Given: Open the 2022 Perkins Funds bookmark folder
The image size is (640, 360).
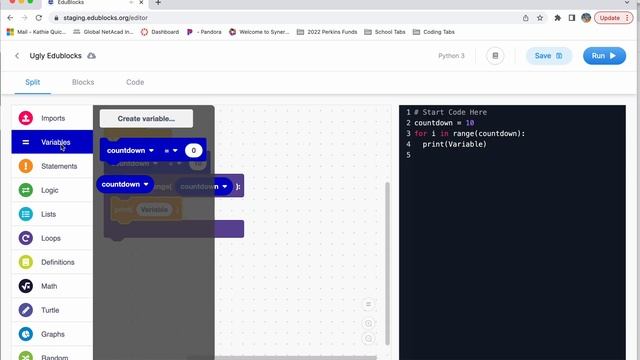Looking at the screenshot, I should (327, 32).
